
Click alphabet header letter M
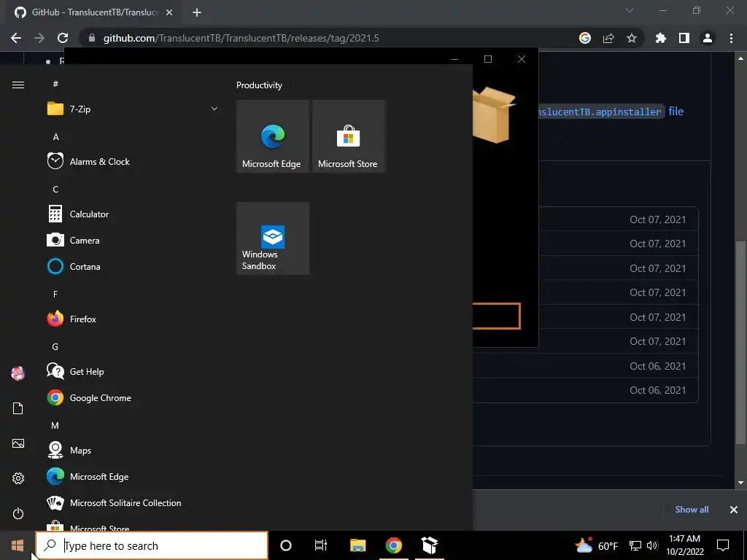point(55,426)
